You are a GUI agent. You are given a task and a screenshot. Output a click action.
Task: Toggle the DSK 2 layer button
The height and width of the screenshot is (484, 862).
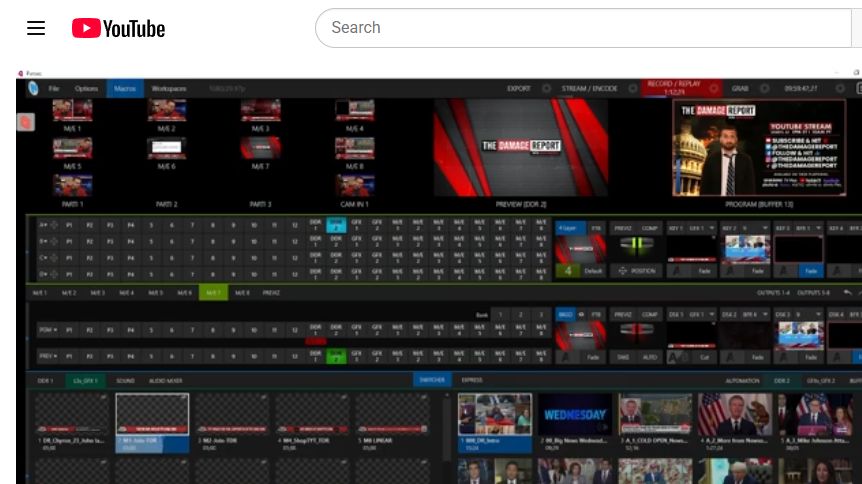pyautogui.click(x=729, y=315)
